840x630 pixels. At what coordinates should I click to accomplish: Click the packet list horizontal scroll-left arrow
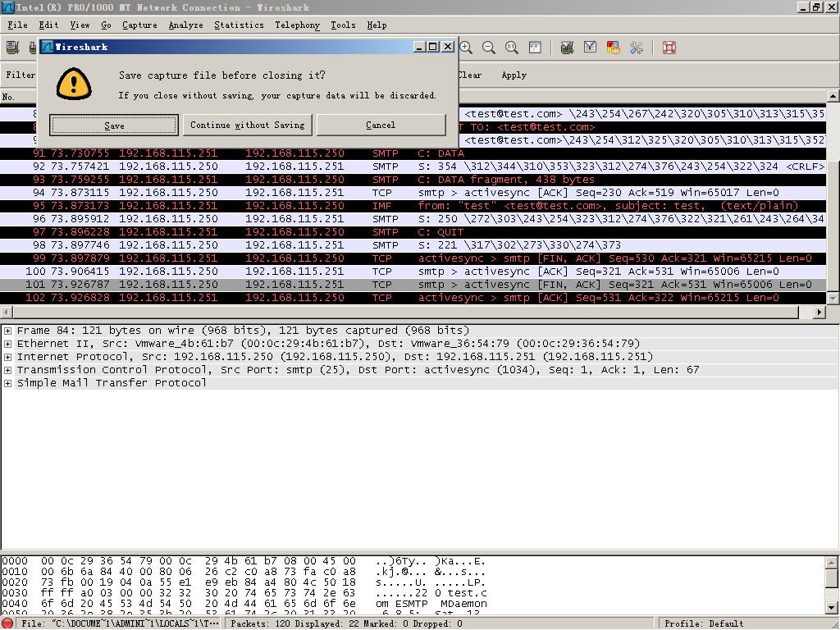click(x=6, y=312)
